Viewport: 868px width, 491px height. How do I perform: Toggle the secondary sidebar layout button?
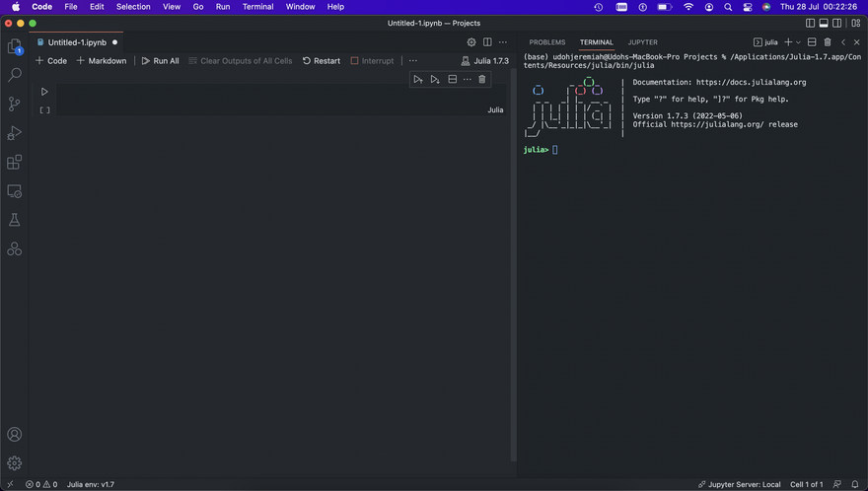tap(838, 23)
